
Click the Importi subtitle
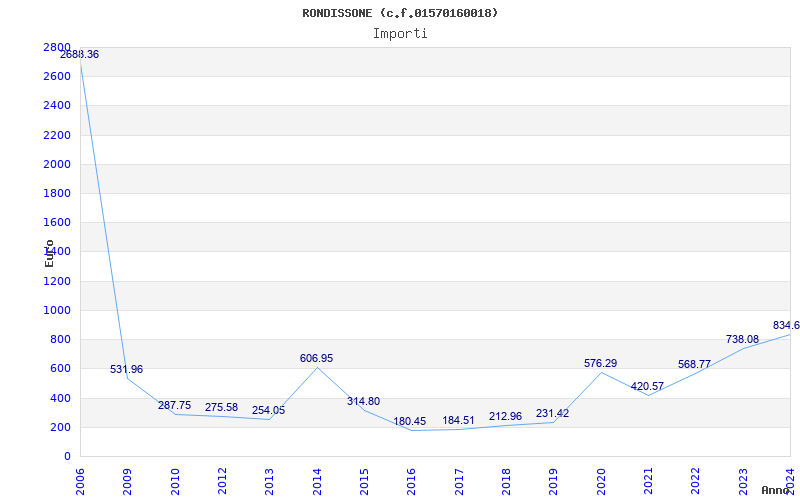coord(400,34)
